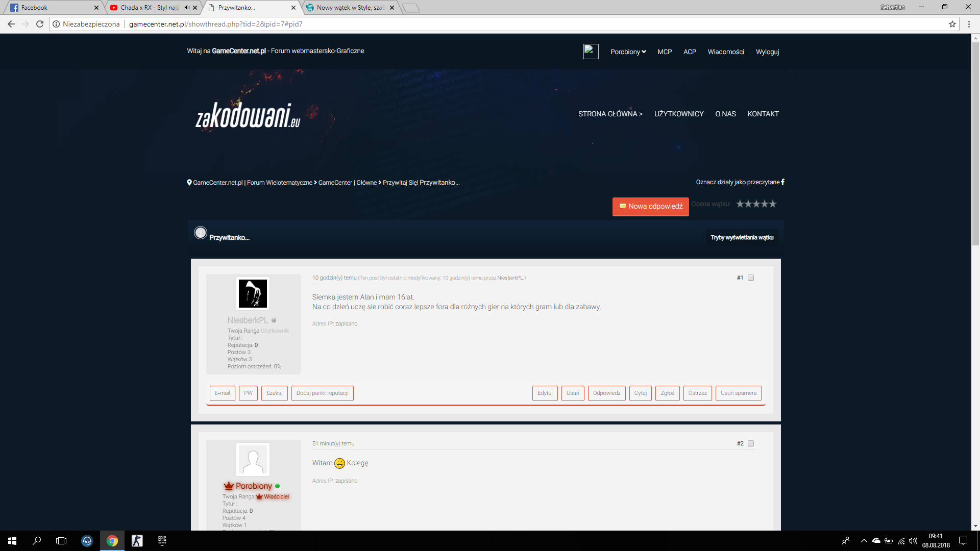Click the user avatar icon in header
980x551 pixels.
[x=591, y=52]
